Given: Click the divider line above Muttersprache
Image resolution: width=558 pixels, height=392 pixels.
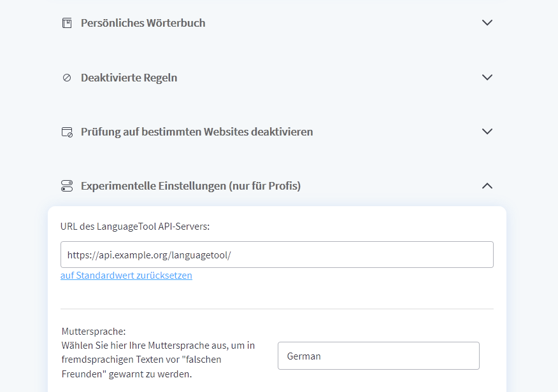Looking at the screenshot, I should (276, 309).
